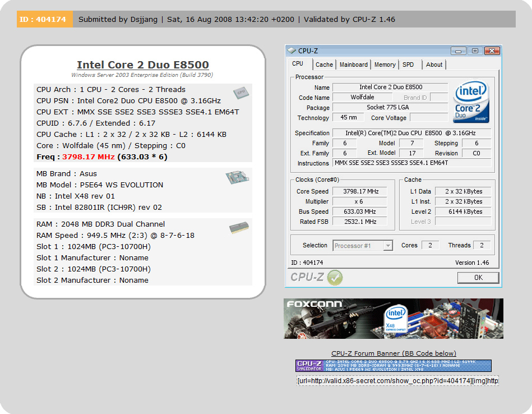Image resolution: width=532 pixels, height=414 pixels.
Task: Click the 'NB : Intel X48 rev 01' line
Action: 76,196
